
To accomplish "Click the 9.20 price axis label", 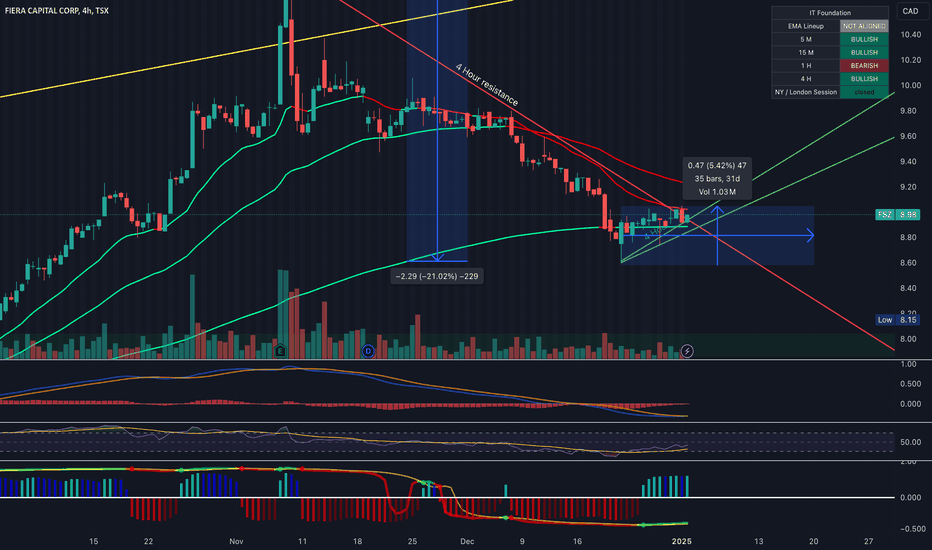I will (908, 187).
